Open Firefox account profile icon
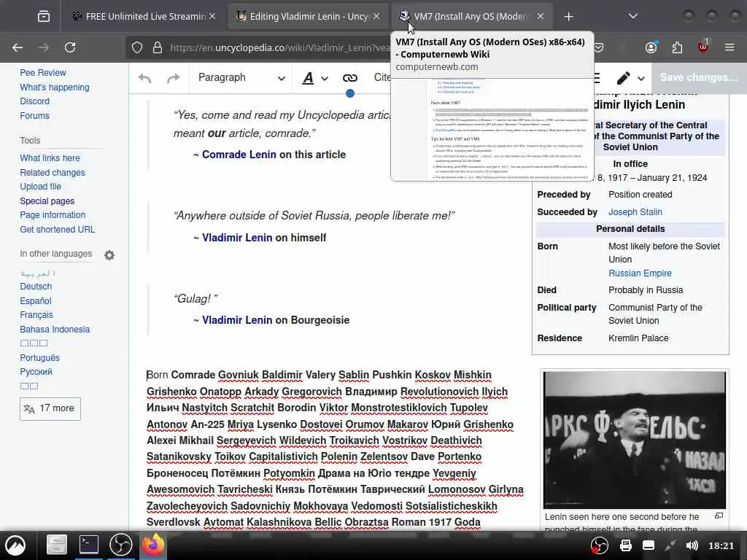The image size is (747, 560). tap(651, 47)
